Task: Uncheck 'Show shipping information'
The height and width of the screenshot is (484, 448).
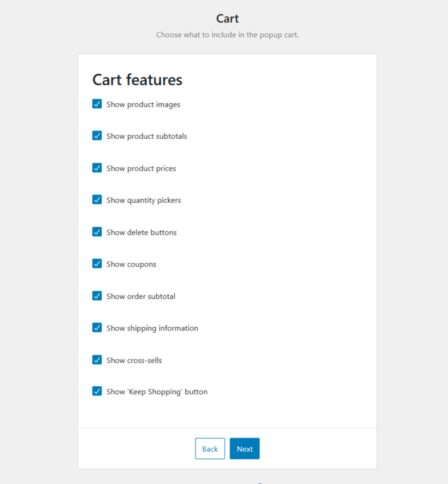Action: [97, 327]
